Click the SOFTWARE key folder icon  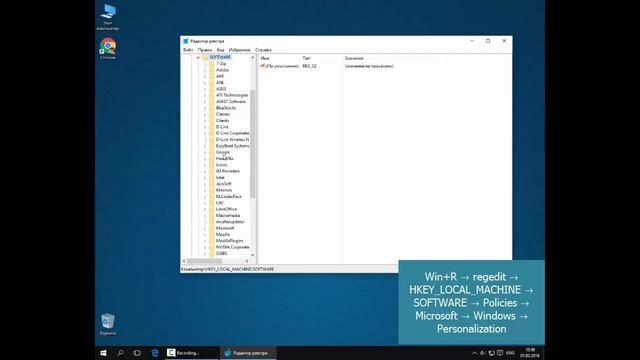click(205, 57)
